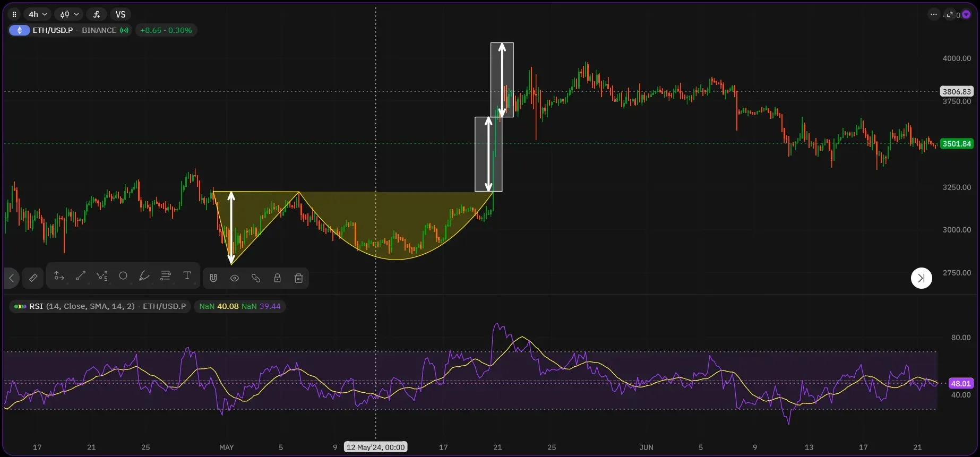The height and width of the screenshot is (457, 980).
Task: Select the XABCD pattern tool
Action: coord(102,276)
